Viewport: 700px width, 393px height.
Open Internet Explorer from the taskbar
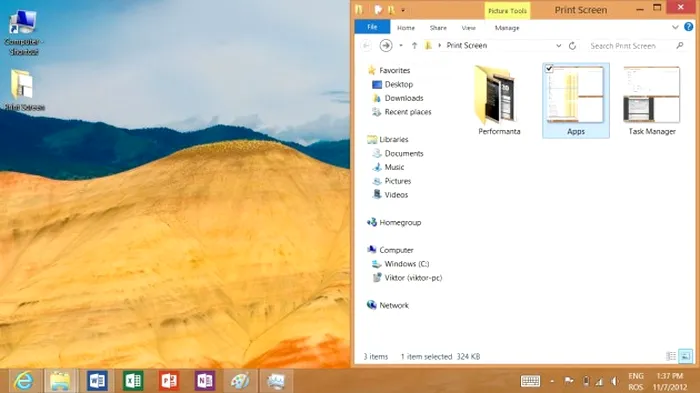pyautogui.click(x=23, y=381)
